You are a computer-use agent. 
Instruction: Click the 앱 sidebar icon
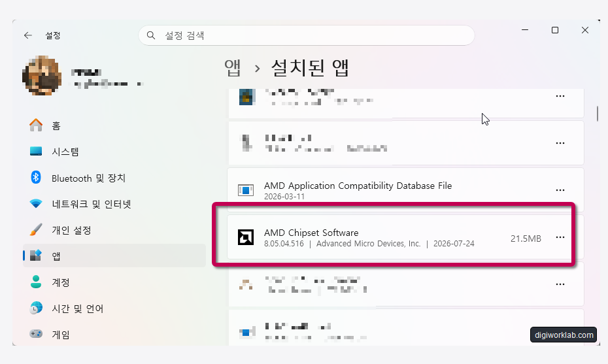click(x=36, y=255)
